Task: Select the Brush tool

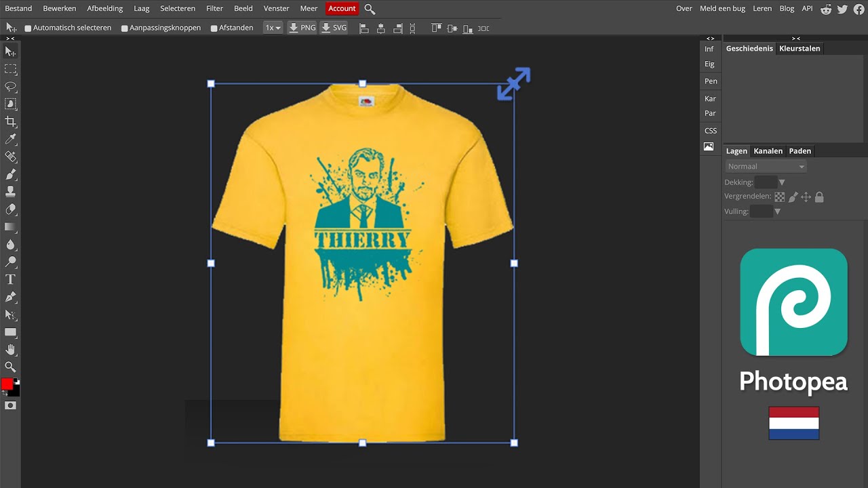Action: [10, 175]
